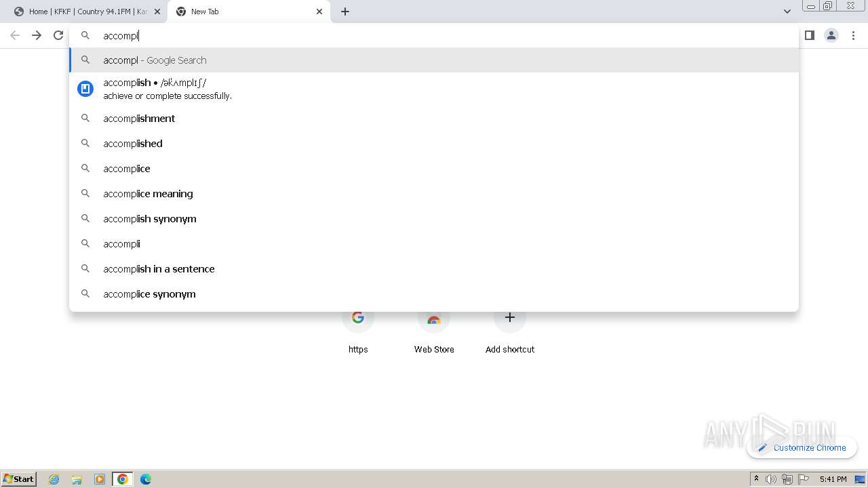Switch to the KFKF Country 94.1FM tab
Viewport: 868px width, 488px height.
87,12
